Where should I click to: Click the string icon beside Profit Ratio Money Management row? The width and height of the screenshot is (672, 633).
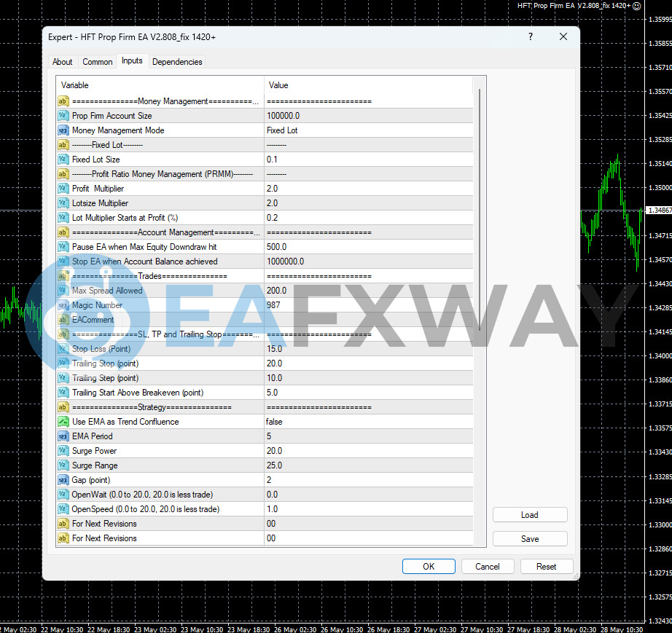(63, 174)
